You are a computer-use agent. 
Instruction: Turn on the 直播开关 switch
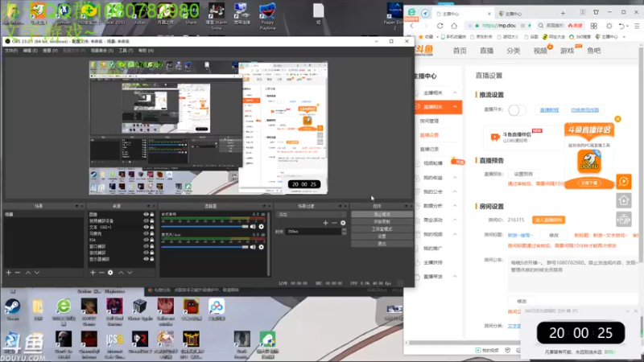(517, 110)
